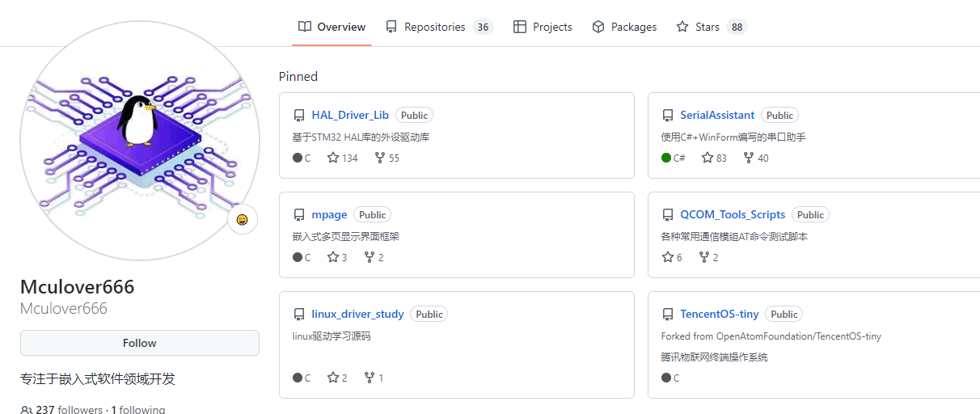Click the star count on HAL_Driver_Lib
This screenshot has width=980, height=414.
(x=342, y=158)
